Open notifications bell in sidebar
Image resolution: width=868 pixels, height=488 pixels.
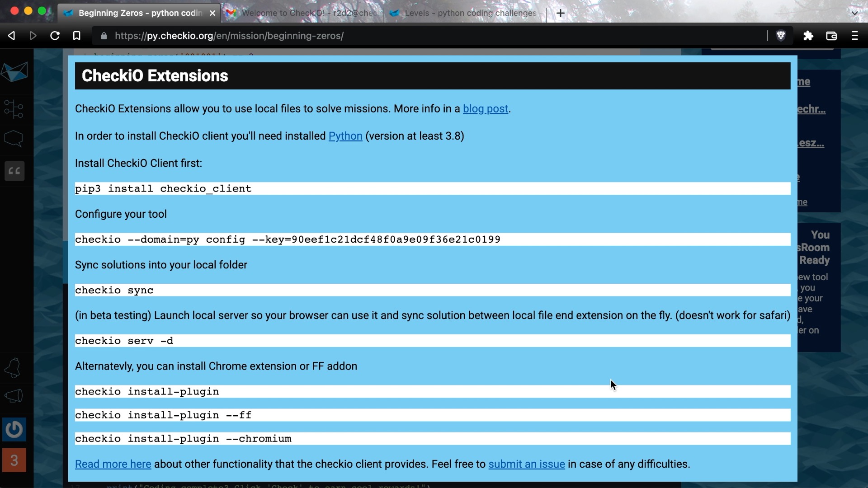tap(13, 368)
